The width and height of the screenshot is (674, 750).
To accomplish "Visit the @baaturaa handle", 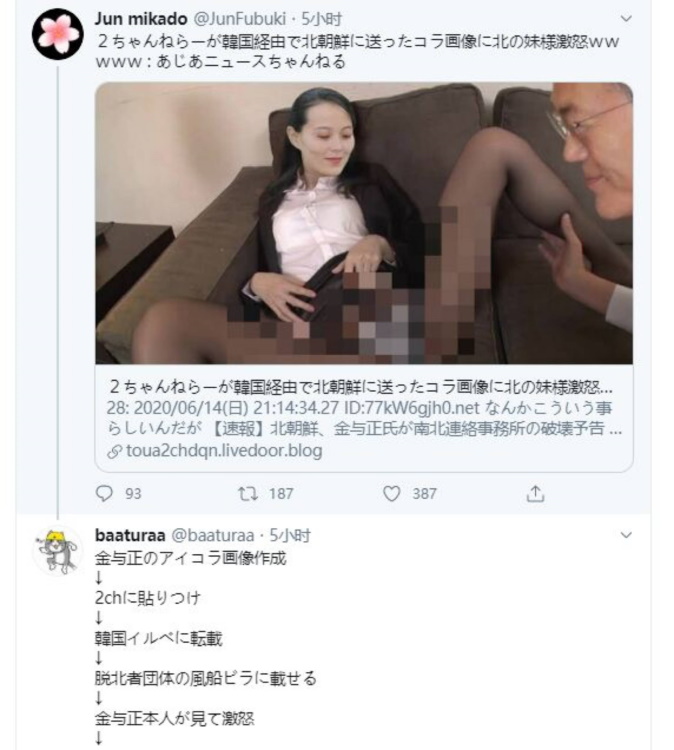I will pos(212,535).
